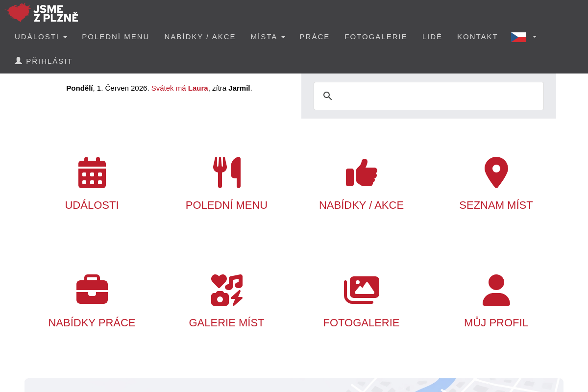
Task: Click the map preview at page bottom
Action: (x=294, y=385)
